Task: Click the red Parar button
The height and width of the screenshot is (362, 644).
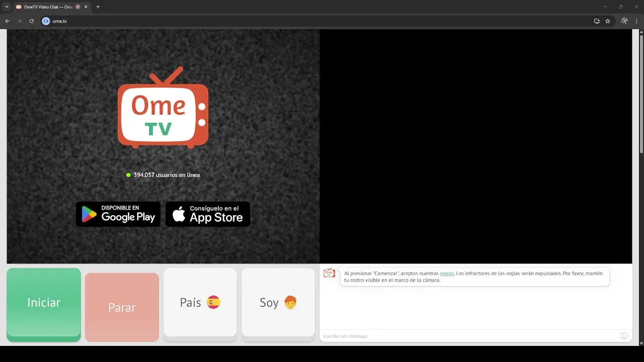Action: (x=122, y=307)
